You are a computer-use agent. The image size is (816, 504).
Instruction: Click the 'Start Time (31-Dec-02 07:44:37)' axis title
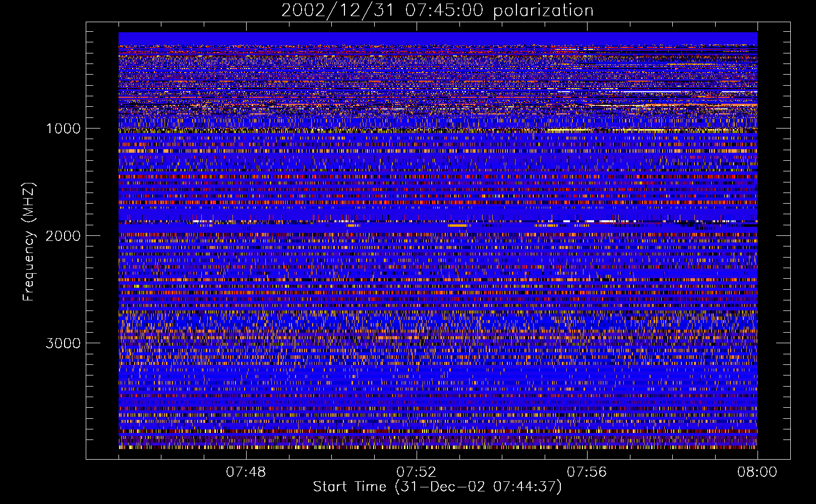tap(437, 487)
